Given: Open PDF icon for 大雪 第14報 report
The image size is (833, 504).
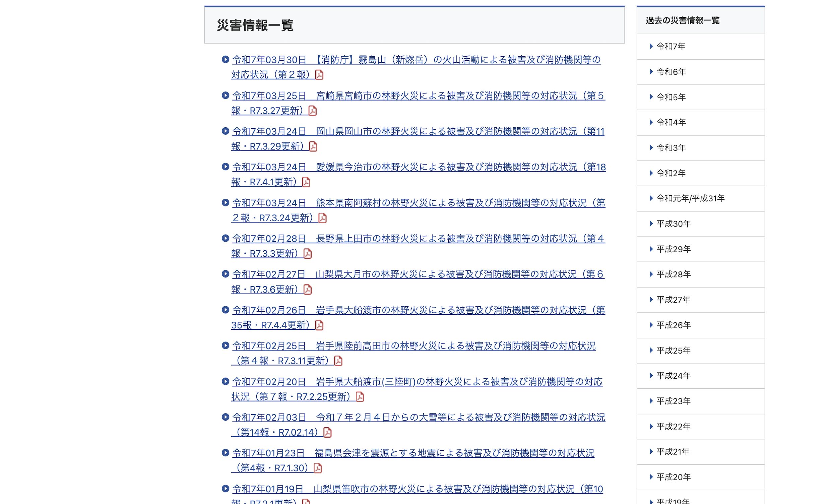Looking at the screenshot, I should pos(327,432).
